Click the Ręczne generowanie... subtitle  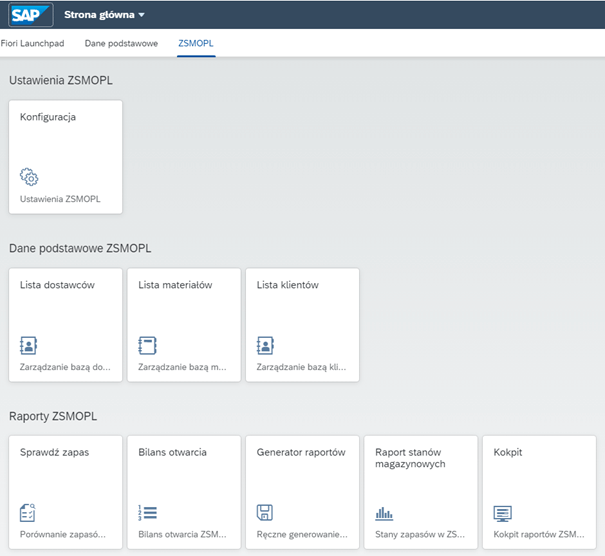[302, 534]
